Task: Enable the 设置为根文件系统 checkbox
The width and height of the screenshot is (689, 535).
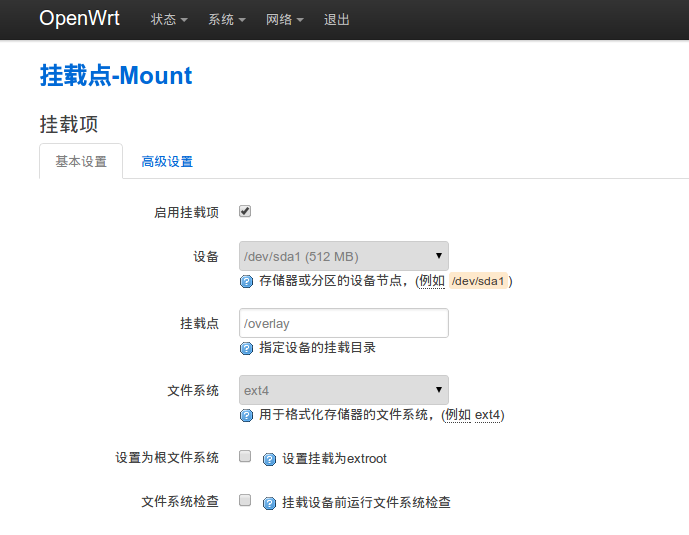Action: (245, 457)
